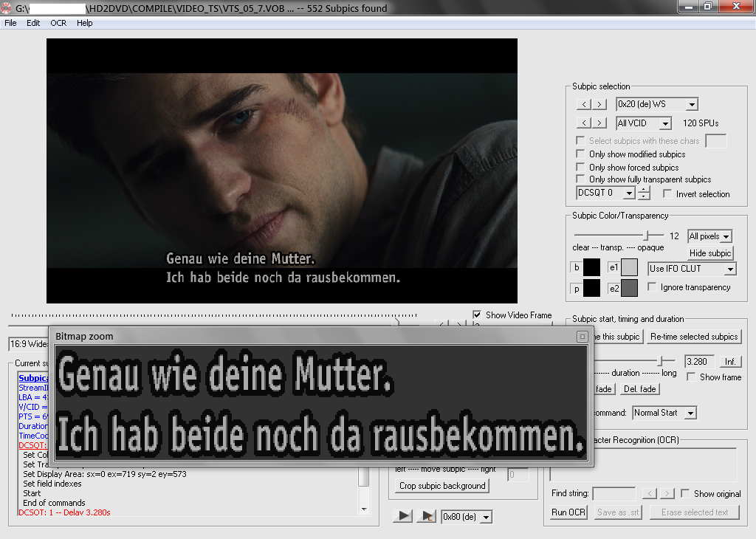
Task: Uncheck Show Video Frame
Action: pos(477,315)
